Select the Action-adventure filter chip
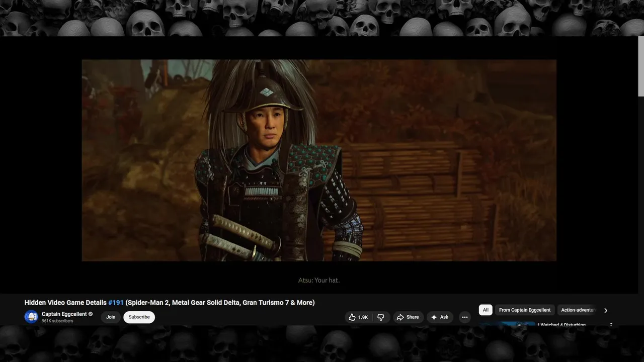 click(578, 310)
